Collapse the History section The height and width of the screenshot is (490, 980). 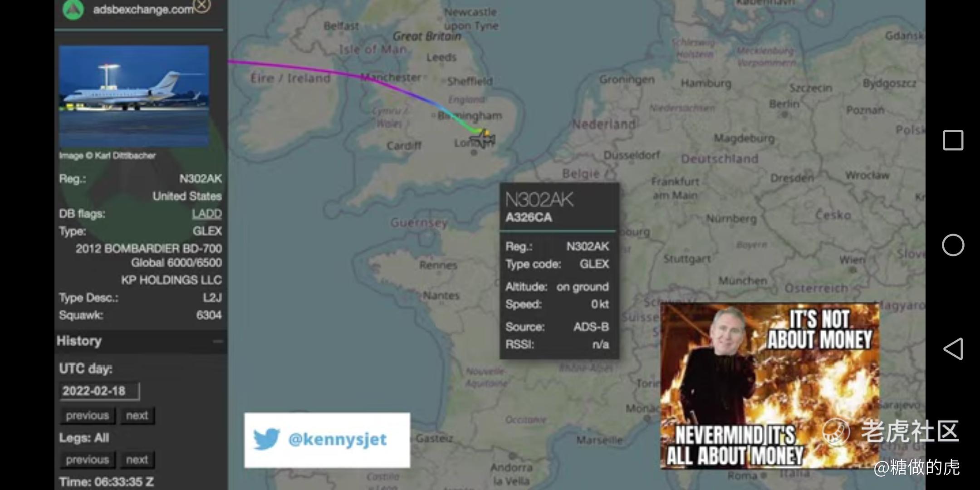click(218, 341)
